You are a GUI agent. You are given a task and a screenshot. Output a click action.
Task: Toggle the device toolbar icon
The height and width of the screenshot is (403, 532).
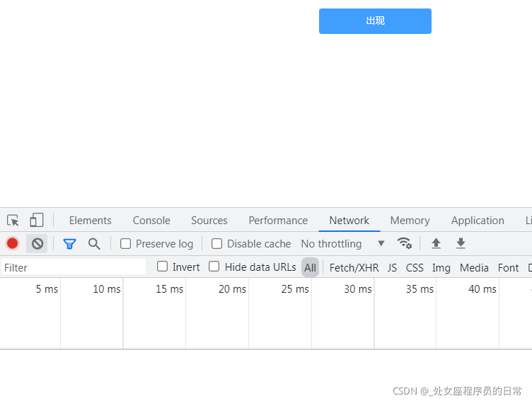point(37,220)
